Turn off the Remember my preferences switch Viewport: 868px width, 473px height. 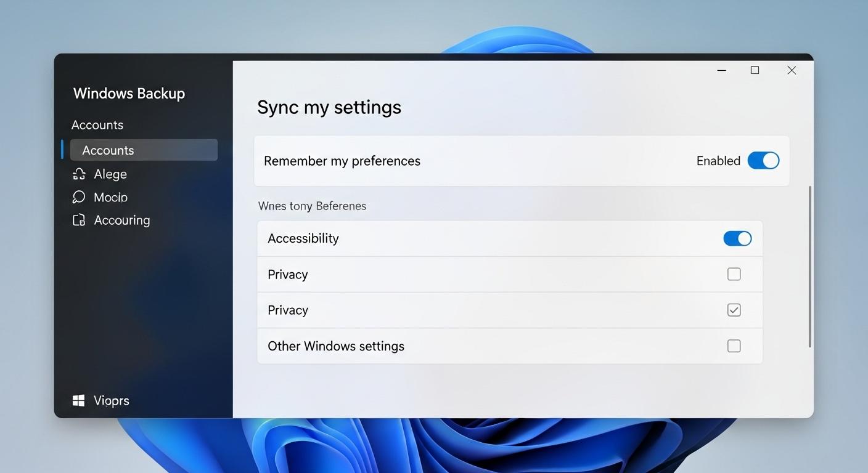[763, 161]
